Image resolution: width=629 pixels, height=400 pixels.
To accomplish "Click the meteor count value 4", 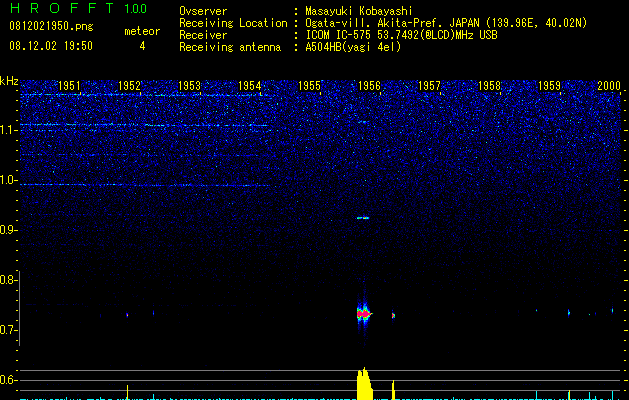I will (x=142, y=46).
